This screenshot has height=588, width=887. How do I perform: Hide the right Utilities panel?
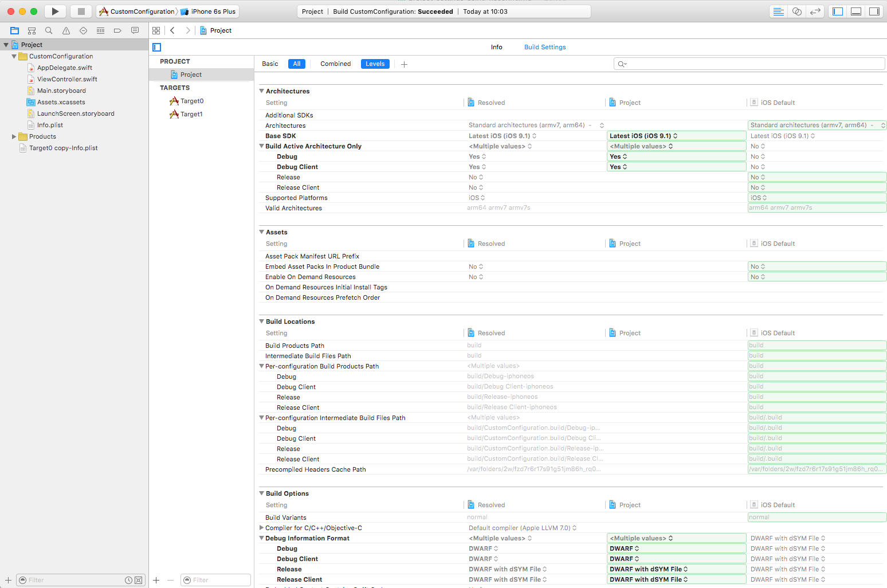point(874,11)
